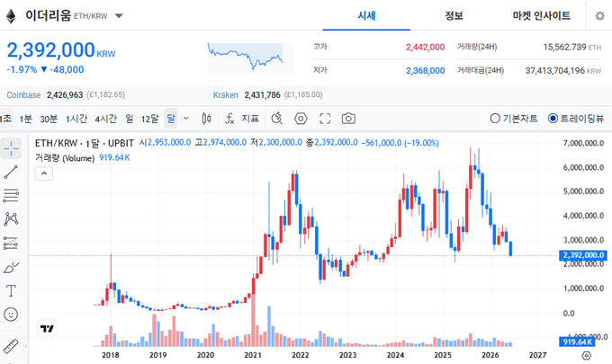Screen dimensions: 612x364
Task: Select the crosshair cursor tool
Action: [x=11, y=148]
